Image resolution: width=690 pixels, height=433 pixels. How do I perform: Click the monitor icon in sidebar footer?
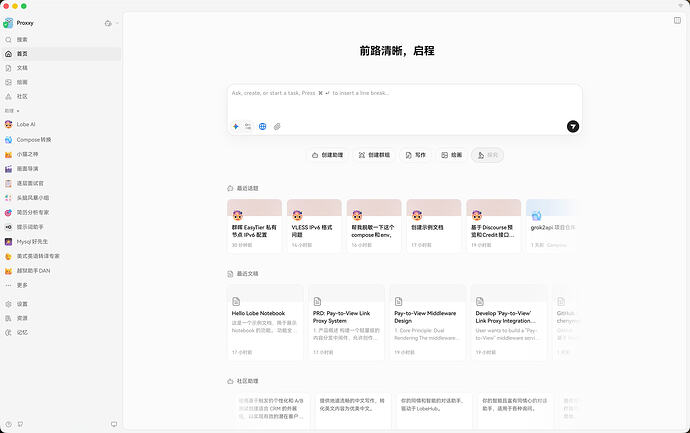click(114, 424)
